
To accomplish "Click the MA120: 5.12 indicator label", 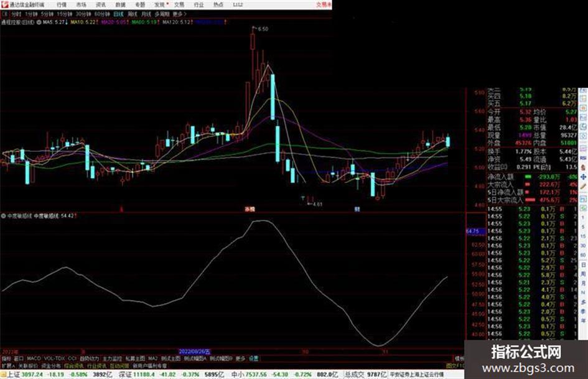I will tap(177, 22).
